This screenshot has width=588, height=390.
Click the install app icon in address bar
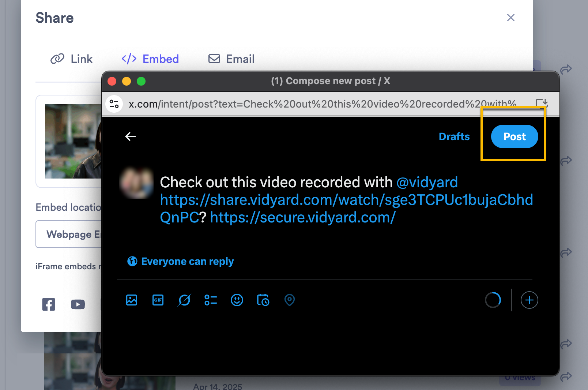tap(541, 104)
